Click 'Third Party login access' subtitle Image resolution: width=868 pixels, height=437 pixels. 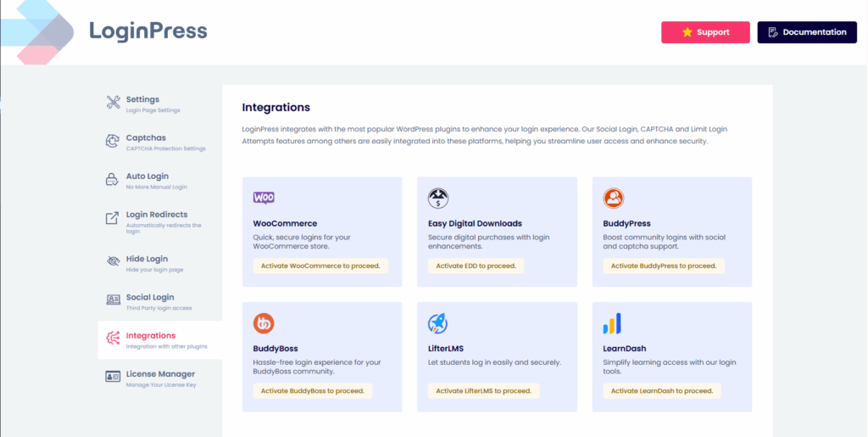pyautogui.click(x=159, y=308)
